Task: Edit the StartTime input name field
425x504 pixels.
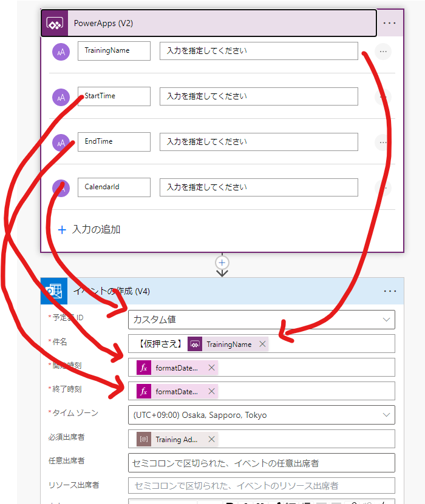Action: tap(114, 96)
